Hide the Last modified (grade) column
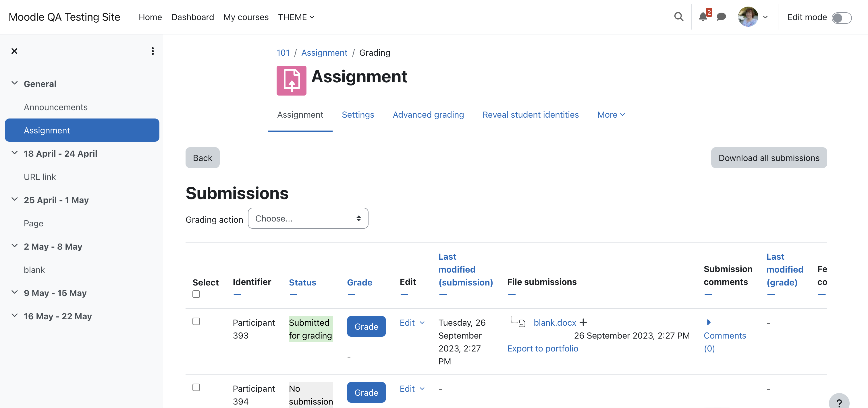Viewport: 868px width, 408px height. click(x=771, y=295)
